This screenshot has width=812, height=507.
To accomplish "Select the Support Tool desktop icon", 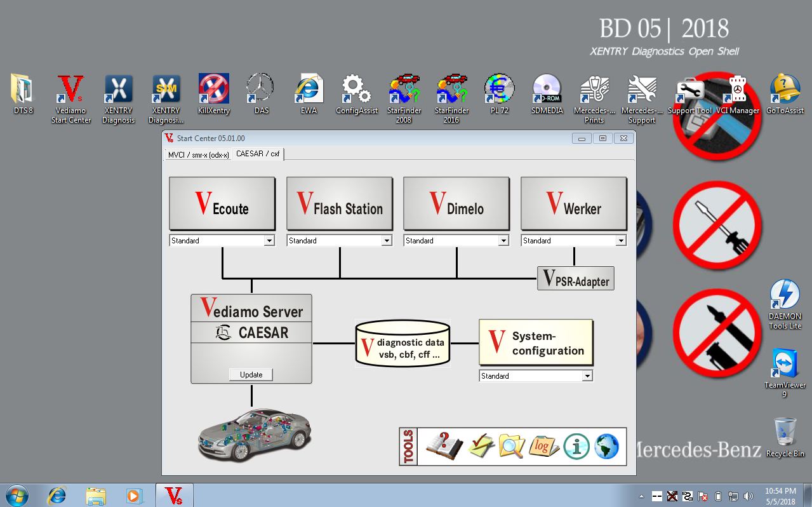I will click(689, 94).
